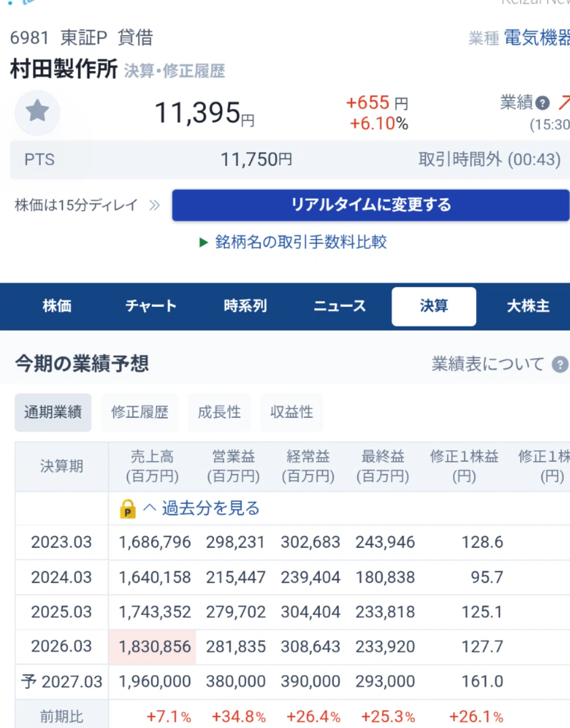This screenshot has height=728, width=570.
Task: Open ニュース tab
Action: pos(340,306)
